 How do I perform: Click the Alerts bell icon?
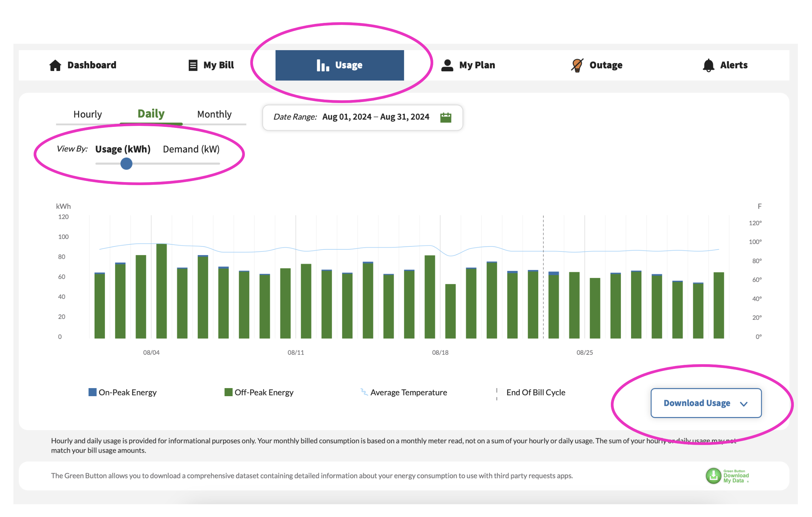[x=708, y=65]
